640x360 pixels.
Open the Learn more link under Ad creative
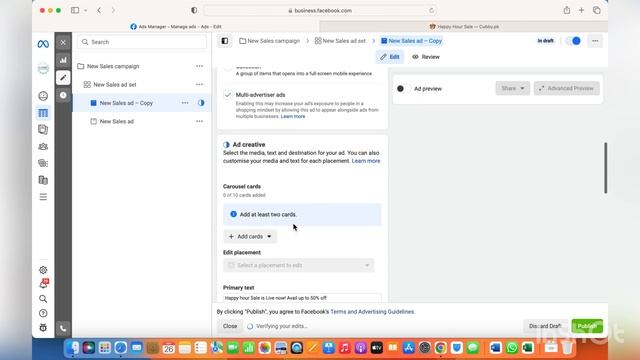point(366,161)
